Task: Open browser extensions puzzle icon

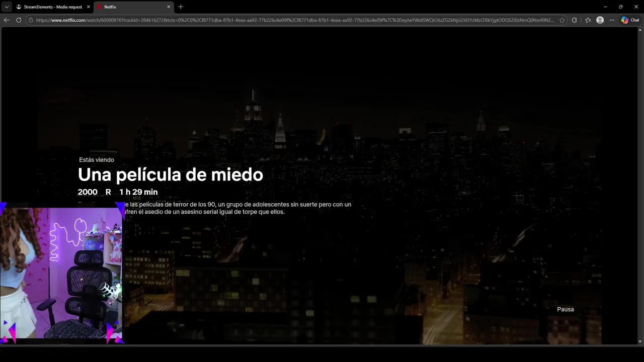Action: tap(575, 20)
